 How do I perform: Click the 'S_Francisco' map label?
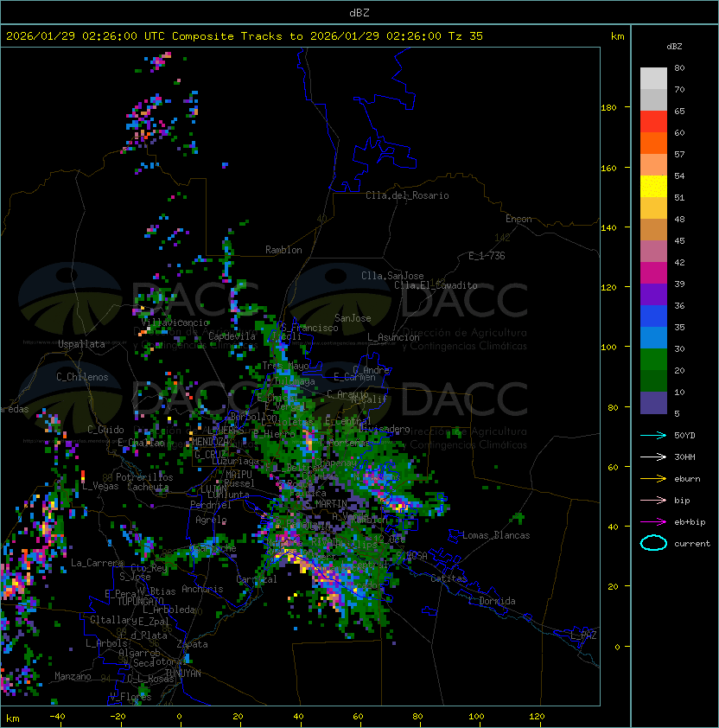(x=309, y=328)
